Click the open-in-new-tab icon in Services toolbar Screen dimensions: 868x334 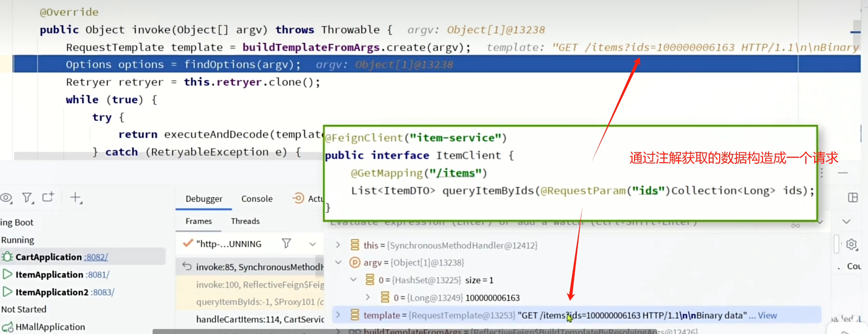pyautogui.click(x=48, y=197)
